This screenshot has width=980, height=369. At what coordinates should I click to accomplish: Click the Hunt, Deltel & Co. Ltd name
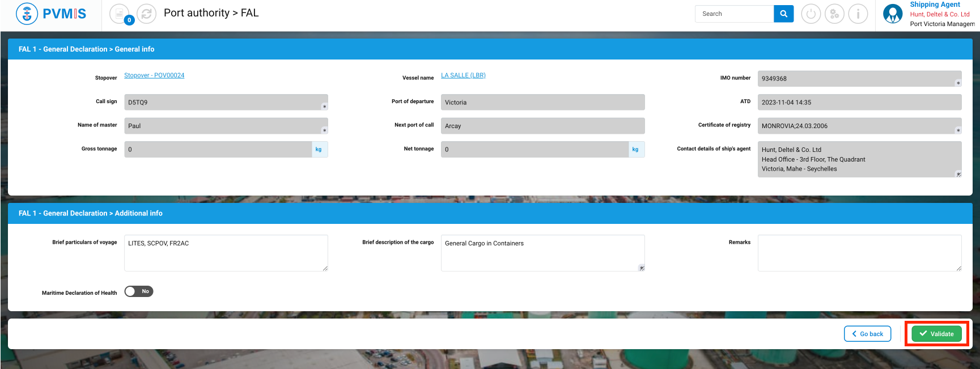(x=939, y=14)
